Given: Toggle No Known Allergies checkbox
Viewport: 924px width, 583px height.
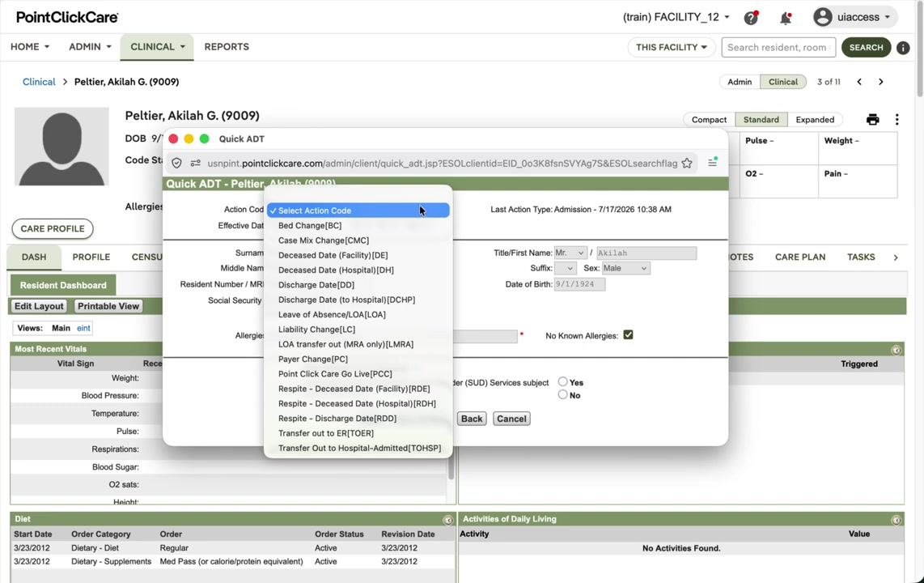Looking at the screenshot, I should (x=628, y=335).
